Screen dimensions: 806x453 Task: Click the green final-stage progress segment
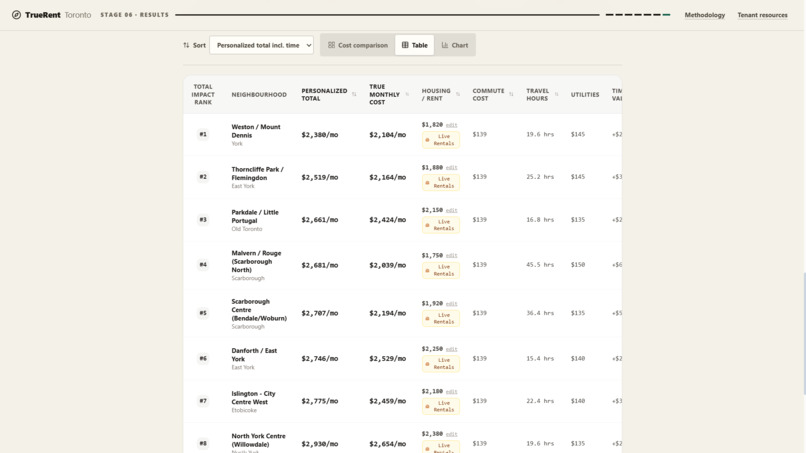pyautogui.click(x=666, y=15)
